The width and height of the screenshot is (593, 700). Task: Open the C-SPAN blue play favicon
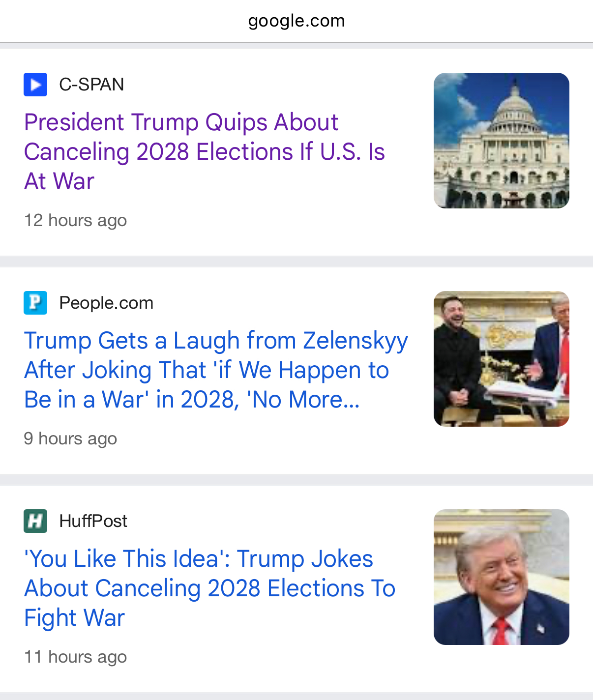coord(35,85)
